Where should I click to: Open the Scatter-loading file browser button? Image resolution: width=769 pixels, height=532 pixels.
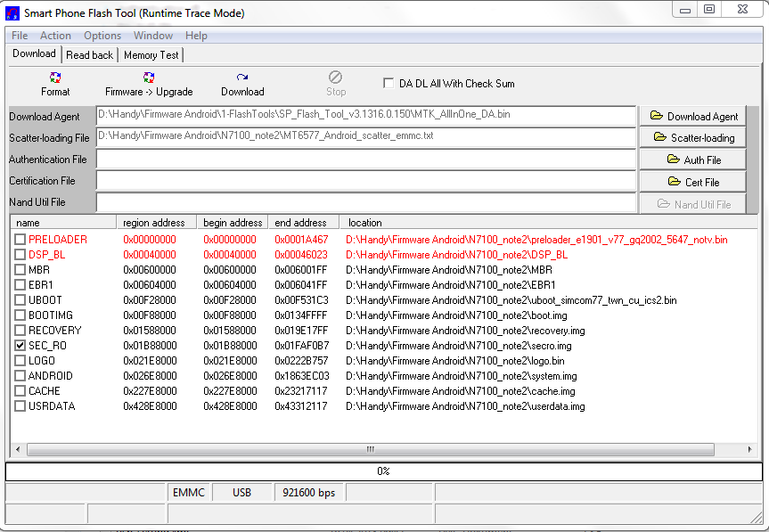click(692, 137)
